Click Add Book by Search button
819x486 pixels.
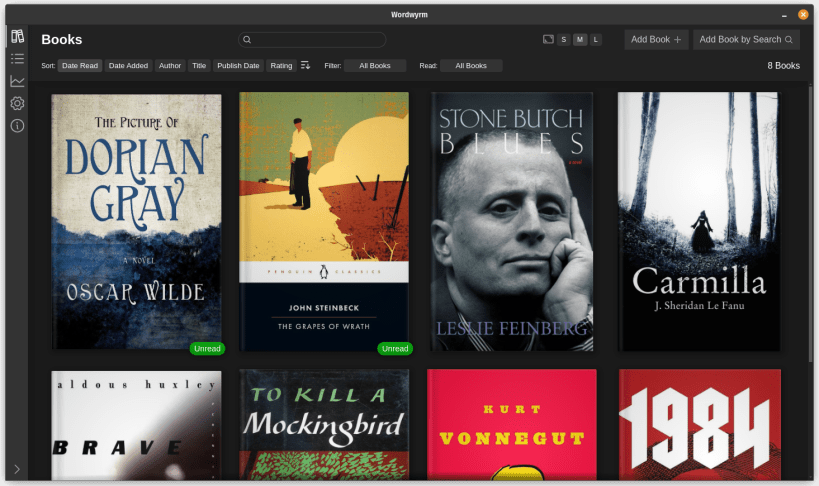coord(746,40)
